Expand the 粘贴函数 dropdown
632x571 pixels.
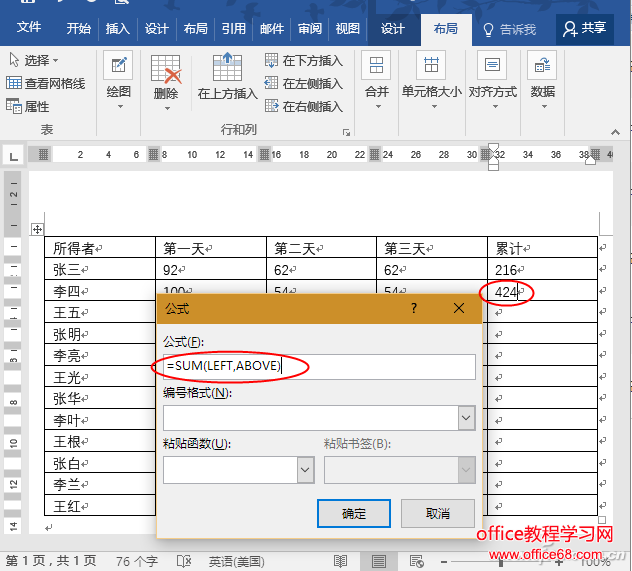point(306,469)
